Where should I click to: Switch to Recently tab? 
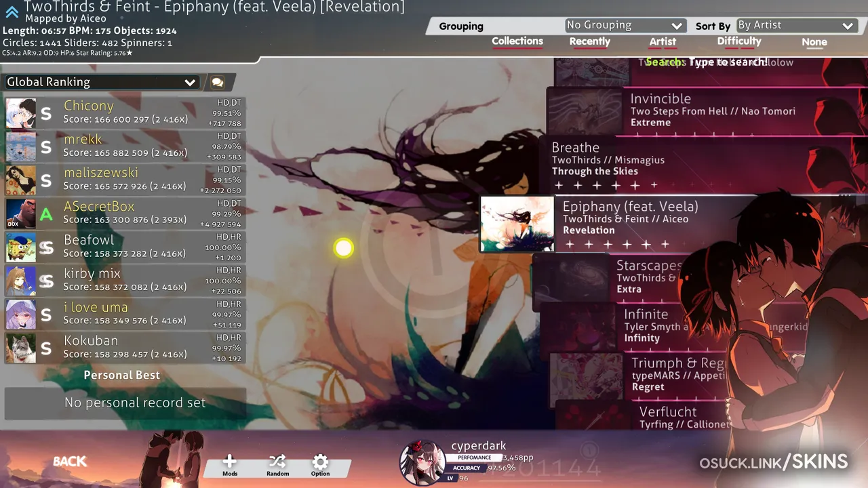[x=590, y=41]
